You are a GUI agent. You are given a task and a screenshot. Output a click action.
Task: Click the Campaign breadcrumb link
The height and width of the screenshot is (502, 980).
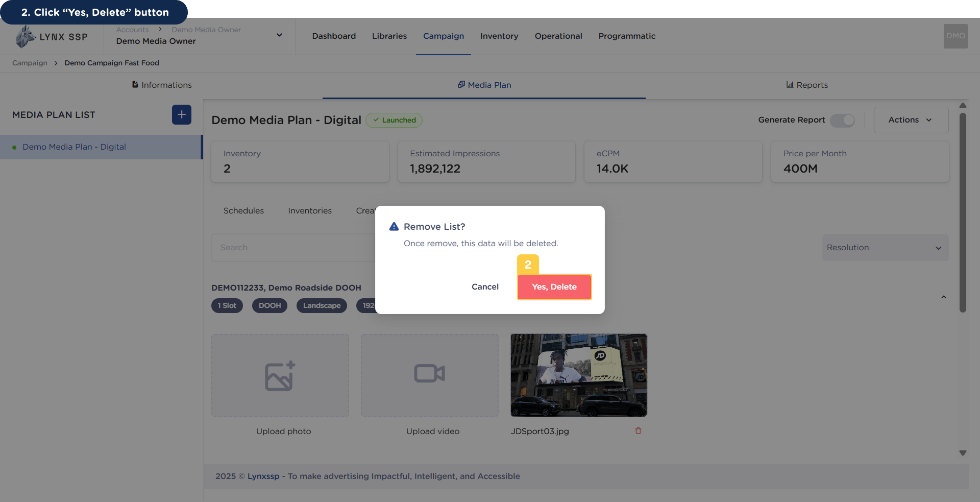click(30, 63)
